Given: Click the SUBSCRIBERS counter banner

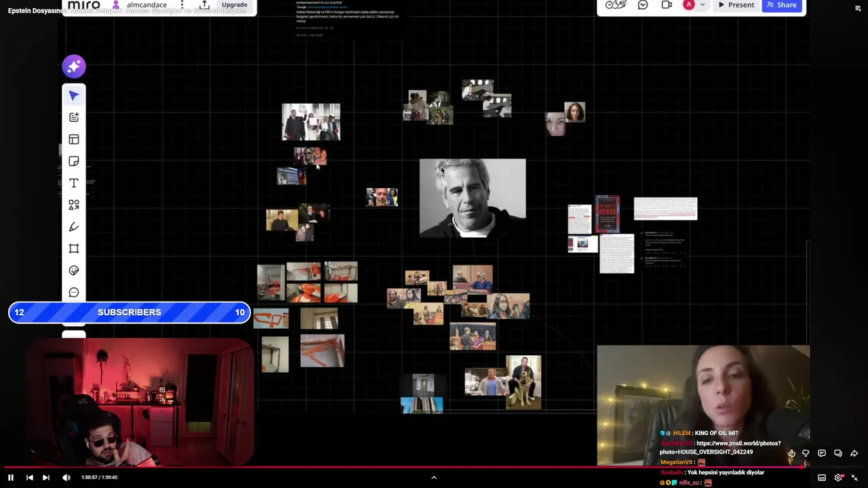Looking at the screenshot, I should pos(130,312).
